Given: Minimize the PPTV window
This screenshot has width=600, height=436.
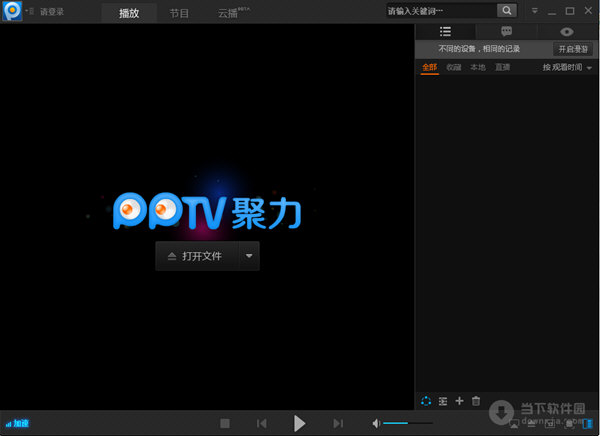Looking at the screenshot, I should [x=552, y=12].
